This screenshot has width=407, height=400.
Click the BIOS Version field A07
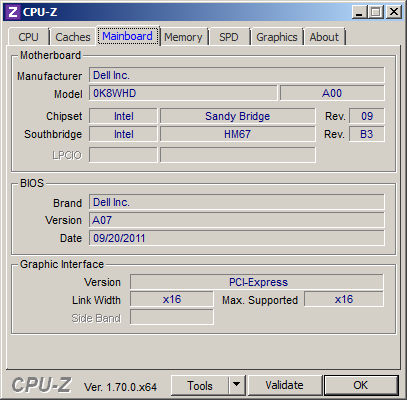(237, 220)
